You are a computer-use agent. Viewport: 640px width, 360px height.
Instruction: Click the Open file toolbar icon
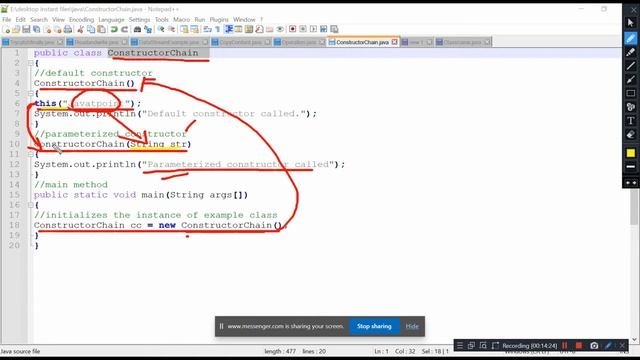[16, 29]
